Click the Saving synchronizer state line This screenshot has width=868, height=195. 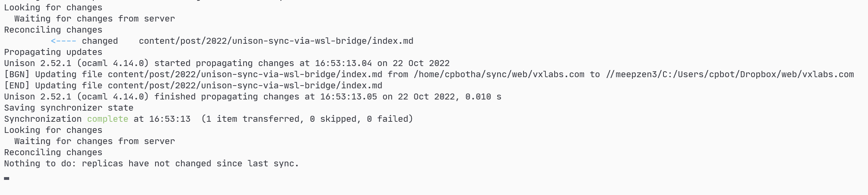(69, 108)
